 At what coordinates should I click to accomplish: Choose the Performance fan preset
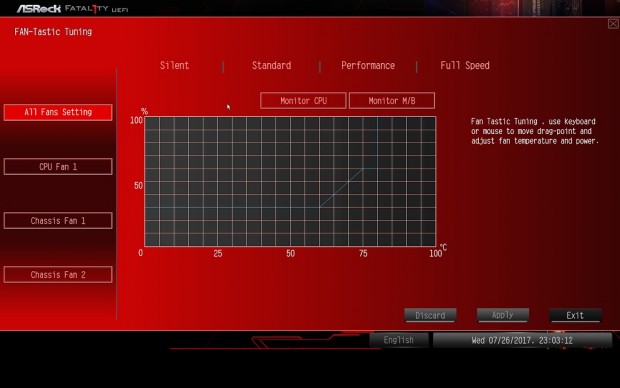[x=368, y=66]
